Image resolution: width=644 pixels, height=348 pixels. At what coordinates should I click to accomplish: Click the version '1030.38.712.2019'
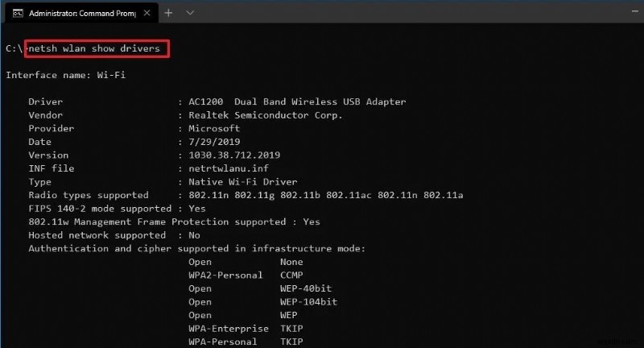234,155
